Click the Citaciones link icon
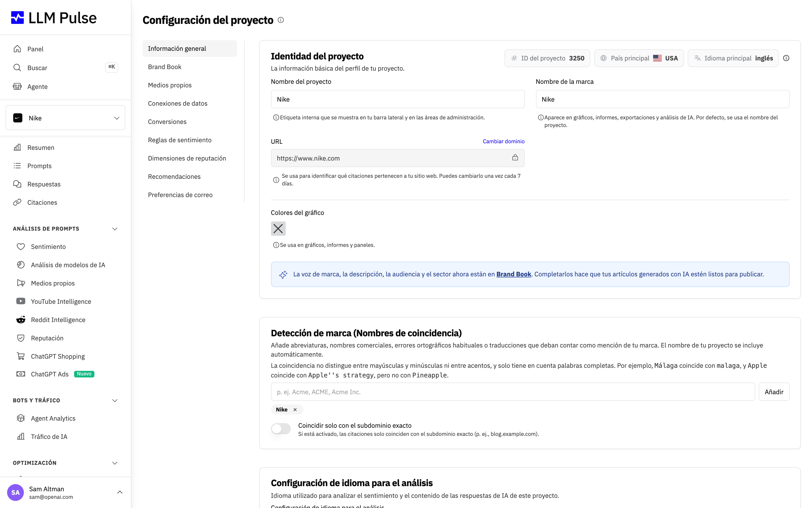Viewport: 812px width, 508px height. point(17,202)
